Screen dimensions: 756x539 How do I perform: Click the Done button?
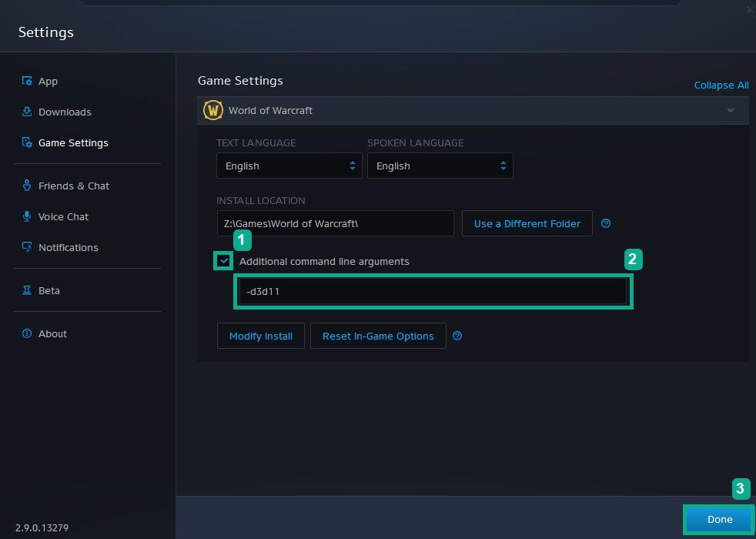(719, 519)
